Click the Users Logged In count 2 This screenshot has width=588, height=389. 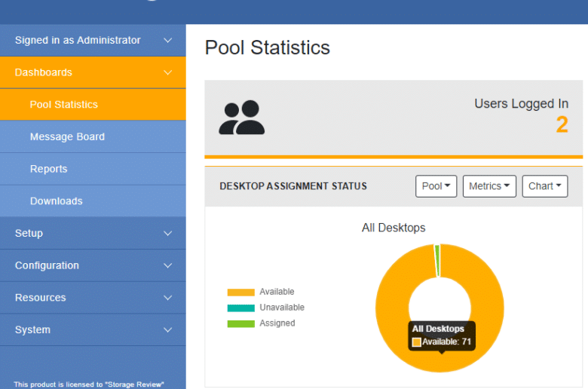coord(562,124)
